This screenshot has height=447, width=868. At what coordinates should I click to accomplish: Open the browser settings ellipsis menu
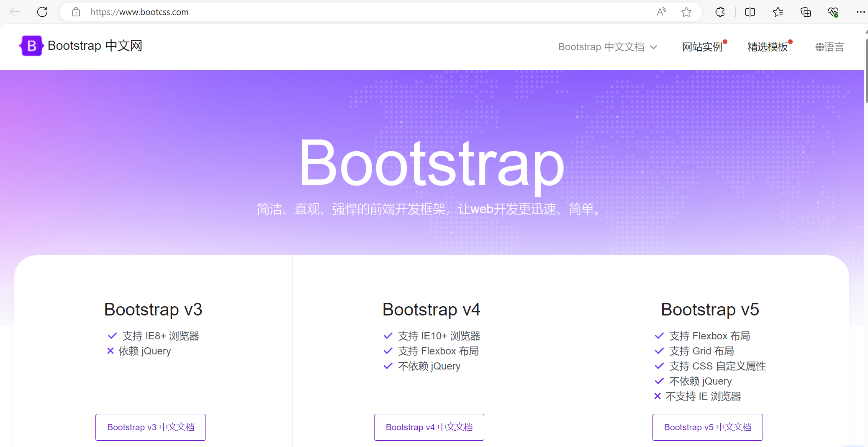[861, 12]
